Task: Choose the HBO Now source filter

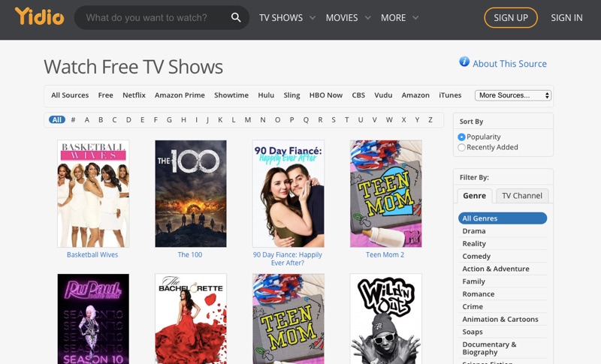Action: coord(326,95)
